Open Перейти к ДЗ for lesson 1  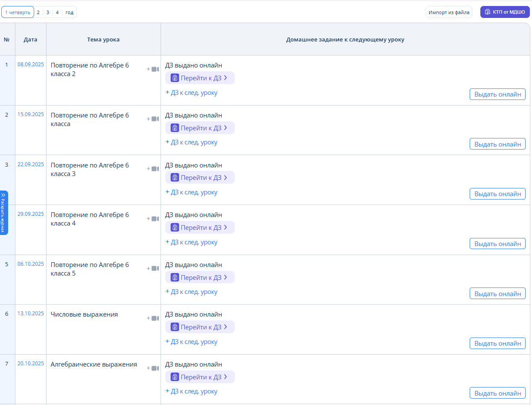[200, 78]
